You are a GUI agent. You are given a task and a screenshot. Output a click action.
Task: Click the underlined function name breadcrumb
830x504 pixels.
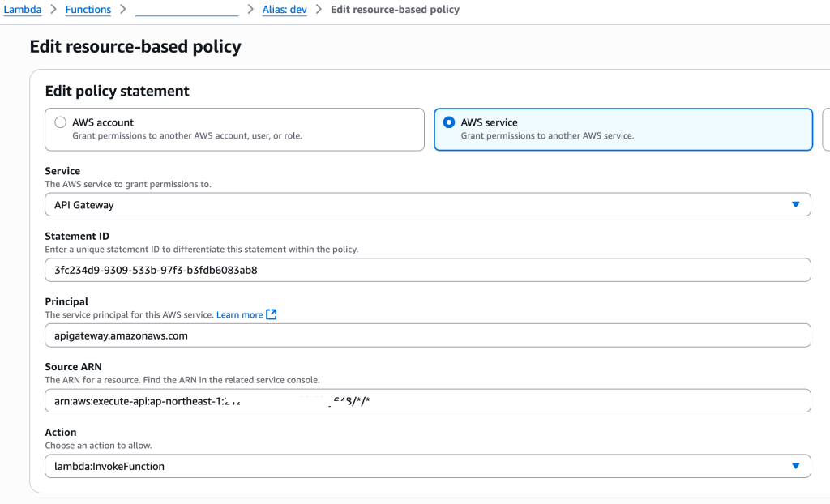186,10
